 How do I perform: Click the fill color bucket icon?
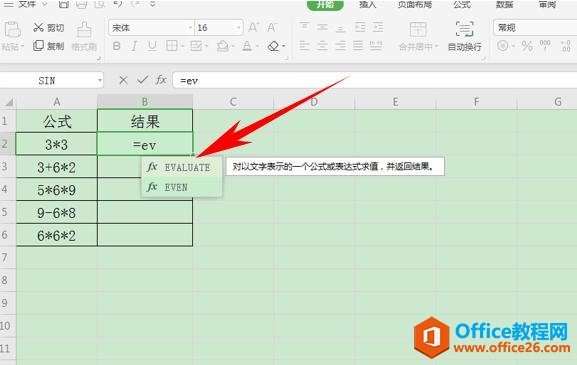(x=222, y=46)
